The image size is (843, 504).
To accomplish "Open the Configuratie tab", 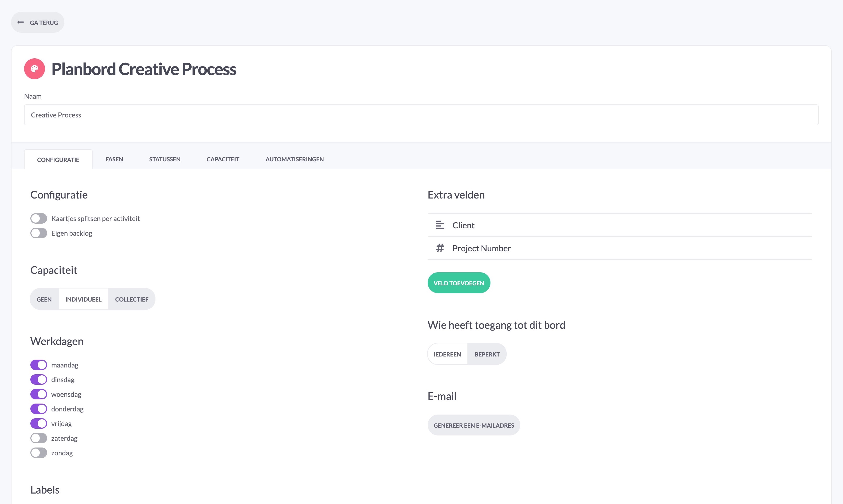I will 58,159.
